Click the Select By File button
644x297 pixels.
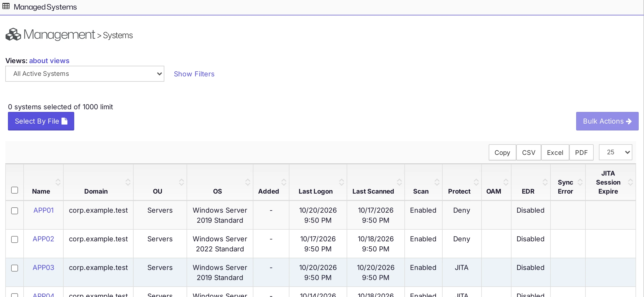[41, 121]
